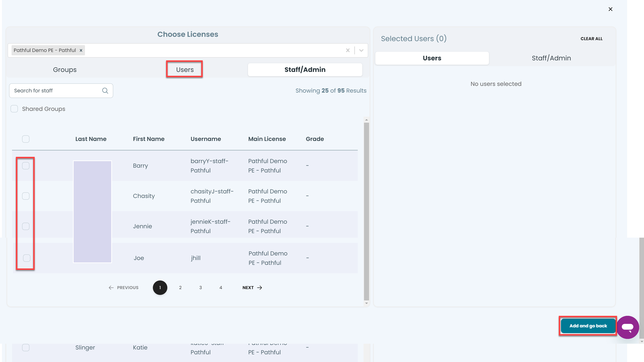Image resolution: width=644 pixels, height=362 pixels.
Task: Click the Last Name column header
Action: click(x=91, y=139)
